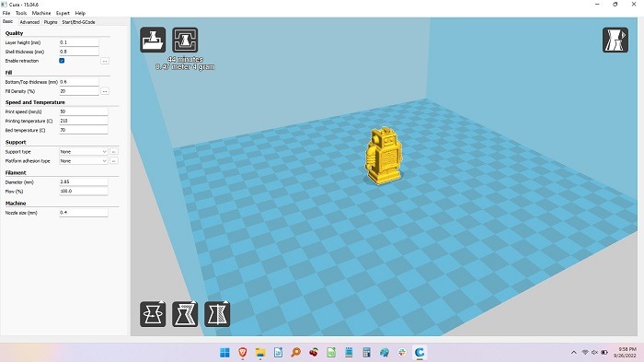Open Calculator from taskbar
This screenshot has height=362, width=644.
click(366, 353)
